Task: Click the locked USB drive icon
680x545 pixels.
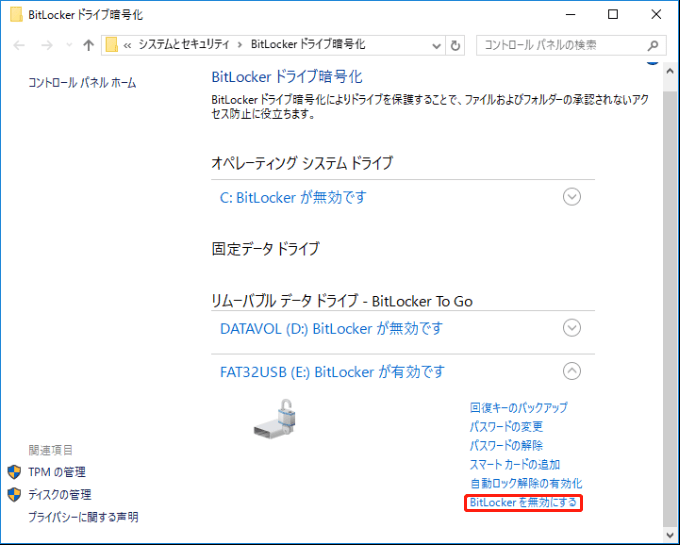Action: [x=276, y=419]
